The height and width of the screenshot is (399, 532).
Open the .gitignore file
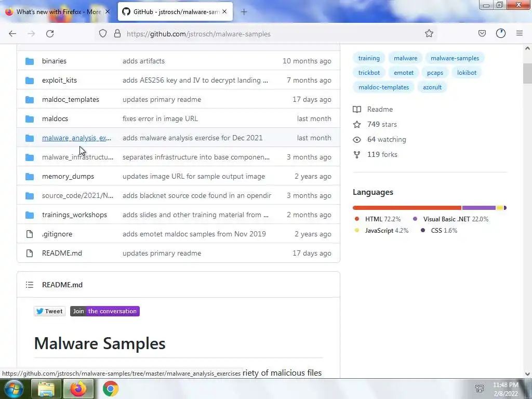point(57,234)
